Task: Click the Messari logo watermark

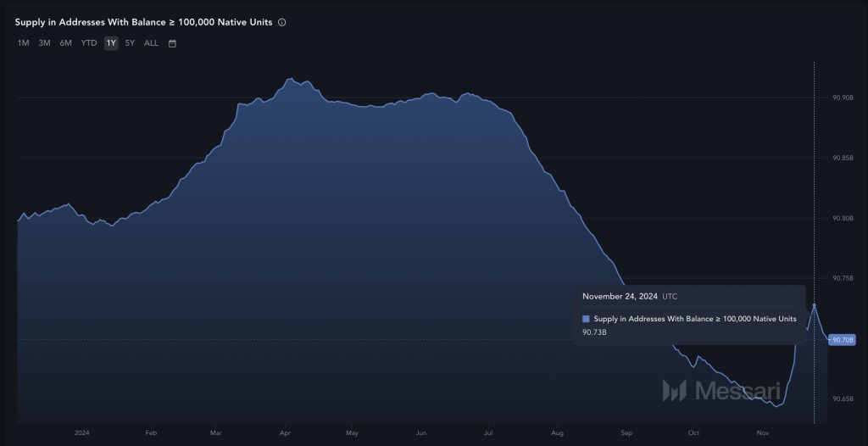Action: coord(721,391)
